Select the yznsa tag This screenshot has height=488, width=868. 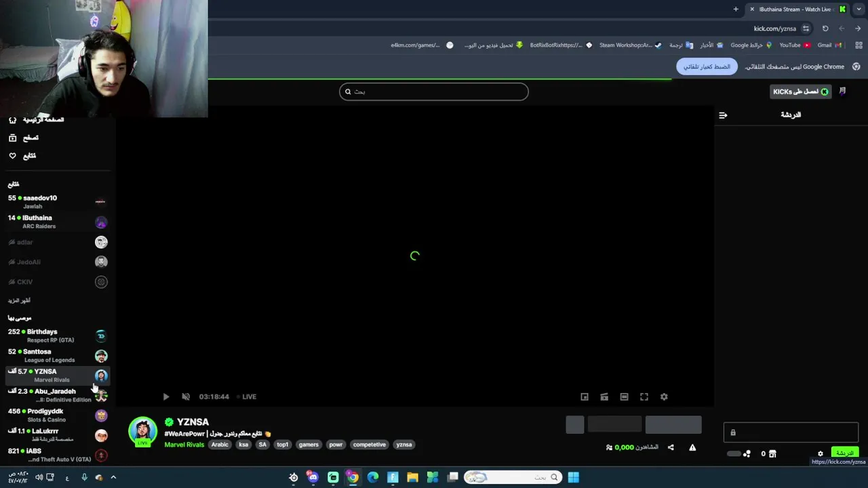point(404,445)
